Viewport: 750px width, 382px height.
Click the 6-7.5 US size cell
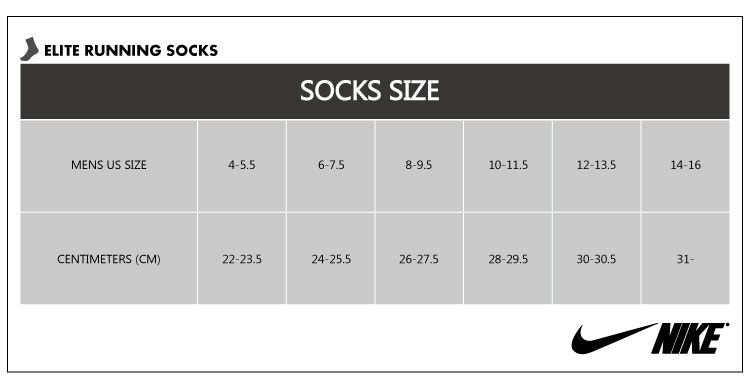coord(331,165)
